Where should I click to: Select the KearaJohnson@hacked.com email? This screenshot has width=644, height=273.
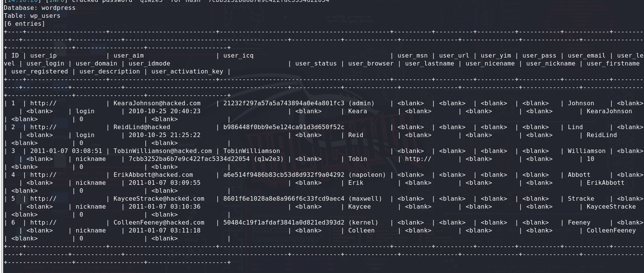[x=157, y=103]
